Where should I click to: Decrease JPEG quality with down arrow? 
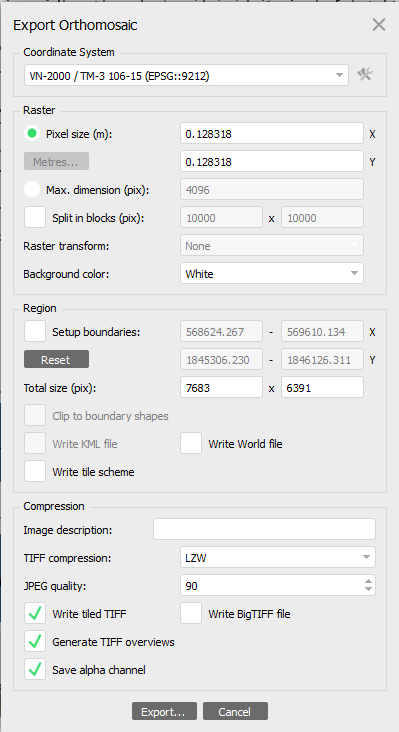pos(369,590)
